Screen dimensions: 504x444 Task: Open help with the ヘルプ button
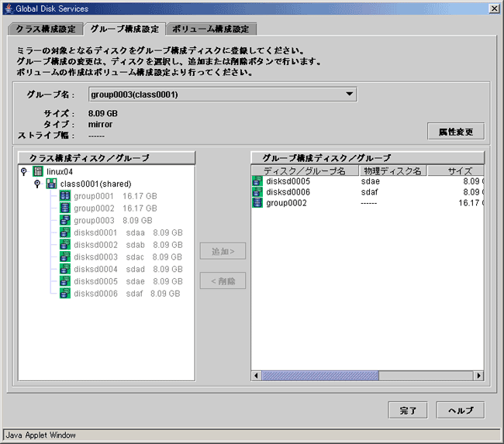tap(461, 410)
